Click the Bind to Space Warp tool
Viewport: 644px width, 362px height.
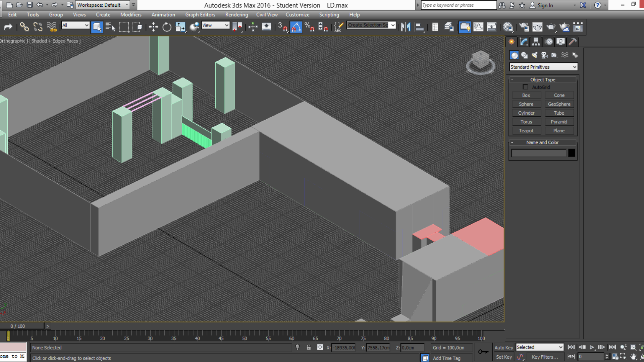[x=52, y=27]
